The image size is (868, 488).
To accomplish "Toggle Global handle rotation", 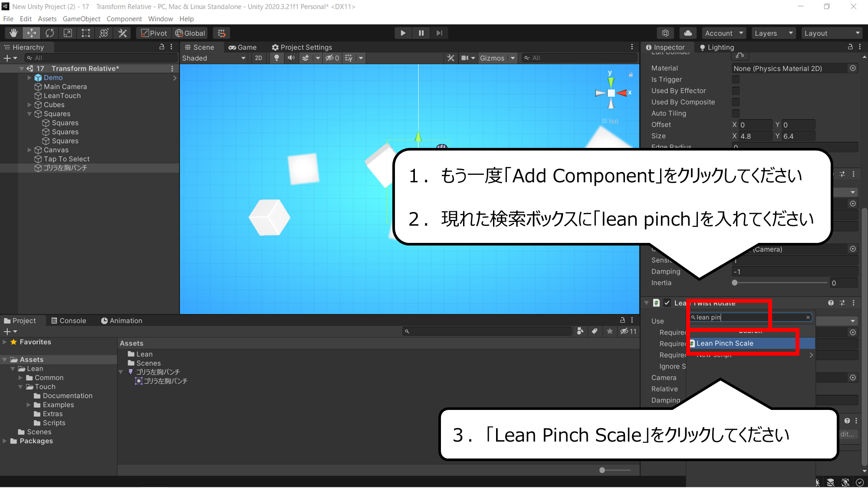I will 190,33.
